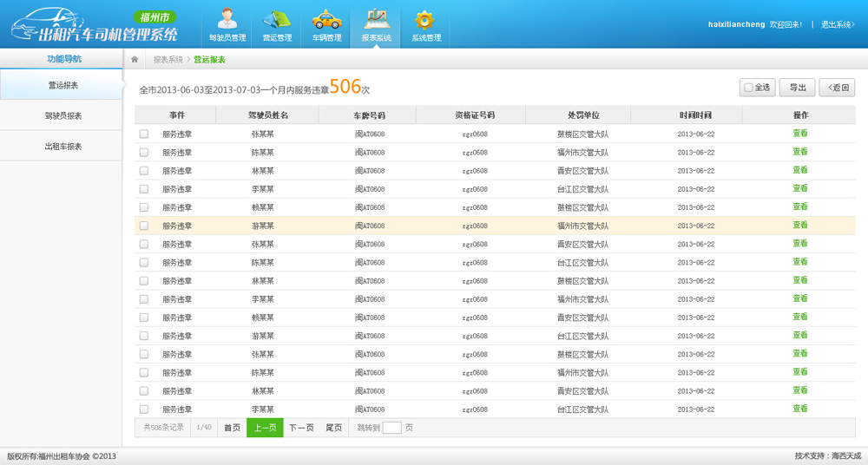Open 营运管理 operations management icon
The width and height of the screenshot is (868, 465).
277,24
